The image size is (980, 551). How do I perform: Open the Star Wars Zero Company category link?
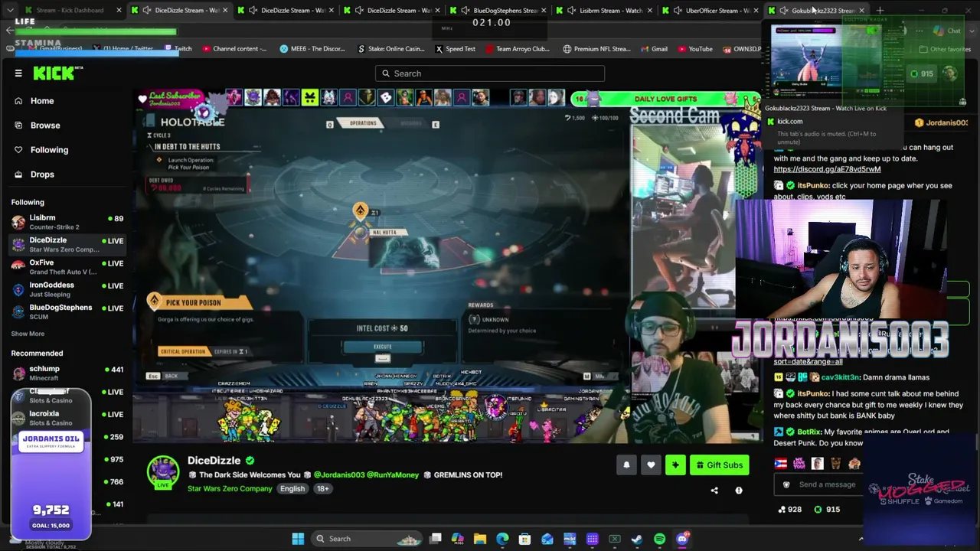[x=230, y=488]
